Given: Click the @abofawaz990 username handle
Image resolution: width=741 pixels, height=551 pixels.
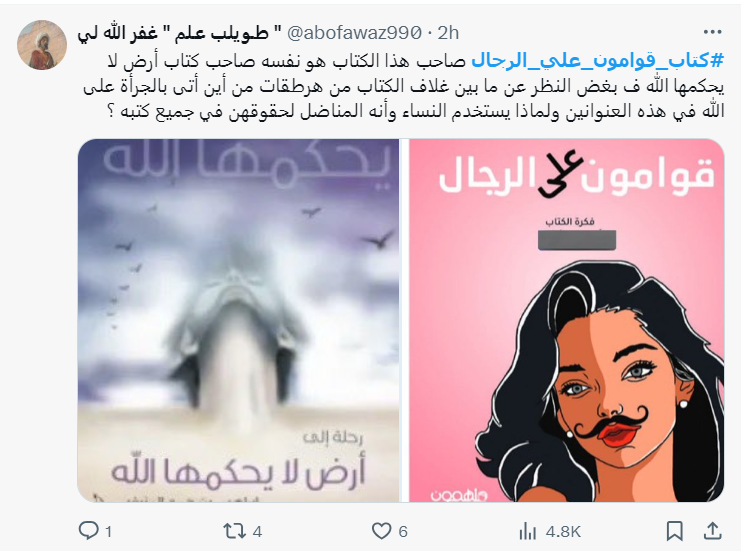Looking at the screenshot, I should pyautogui.click(x=354, y=33).
